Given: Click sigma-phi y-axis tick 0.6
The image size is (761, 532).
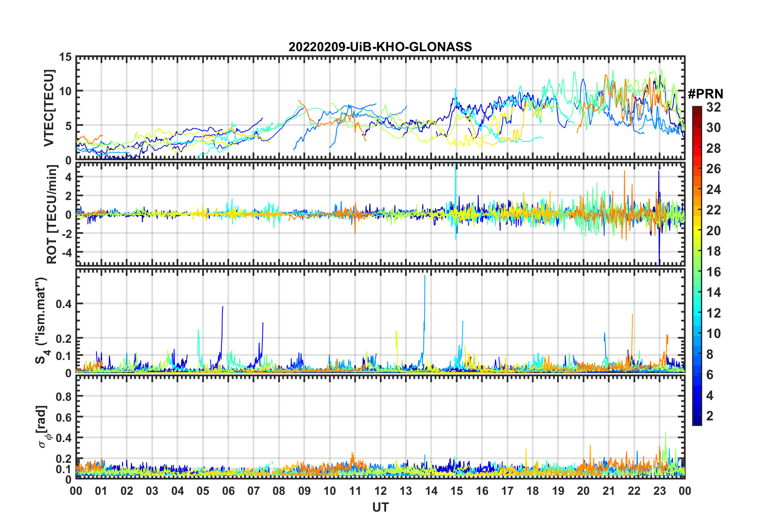Looking at the screenshot, I should [x=64, y=418].
